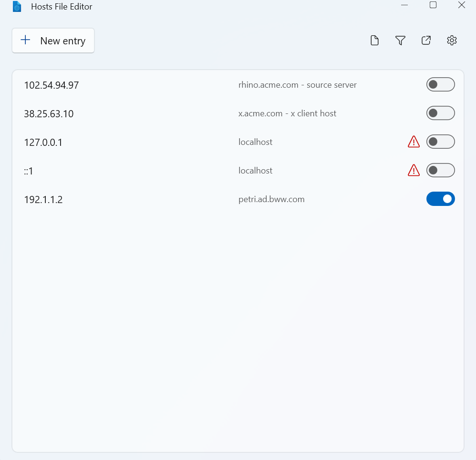476x460 pixels.
Task: Enable the 127.0.0.1 localhost entry
Action: [440, 142]
